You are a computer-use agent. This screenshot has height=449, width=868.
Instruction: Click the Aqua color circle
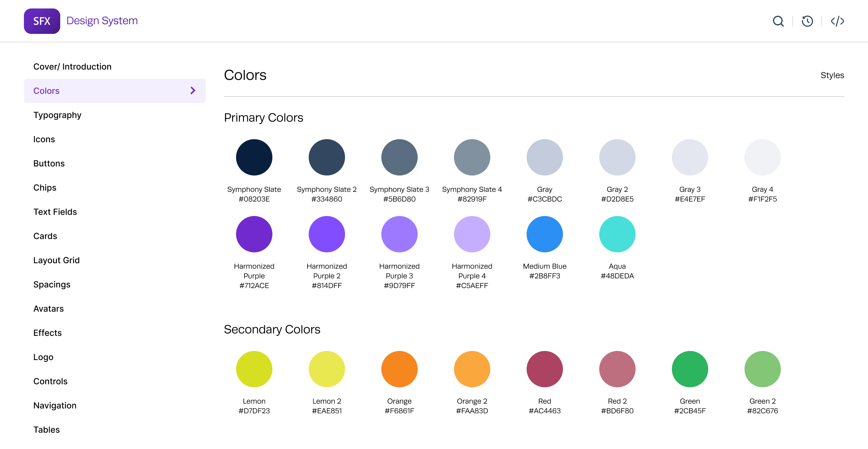[x=617, y=234]
